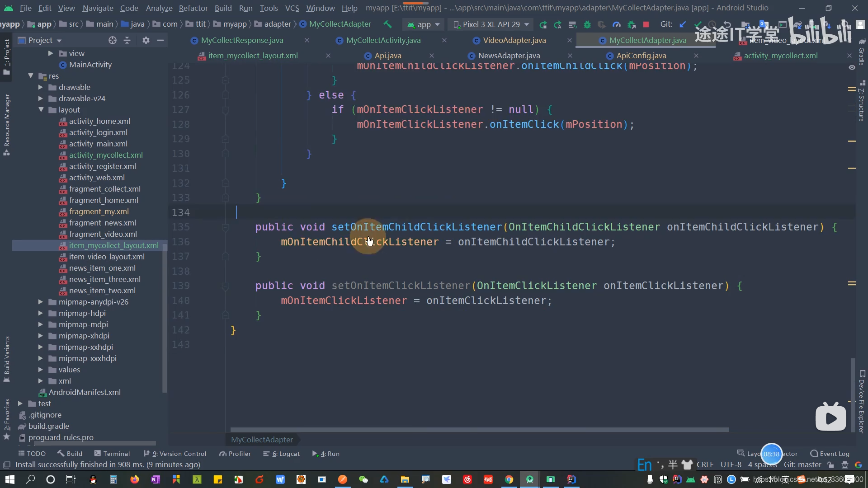Click the status bar lock icon
868x488 pixels.
coord(830,465)
